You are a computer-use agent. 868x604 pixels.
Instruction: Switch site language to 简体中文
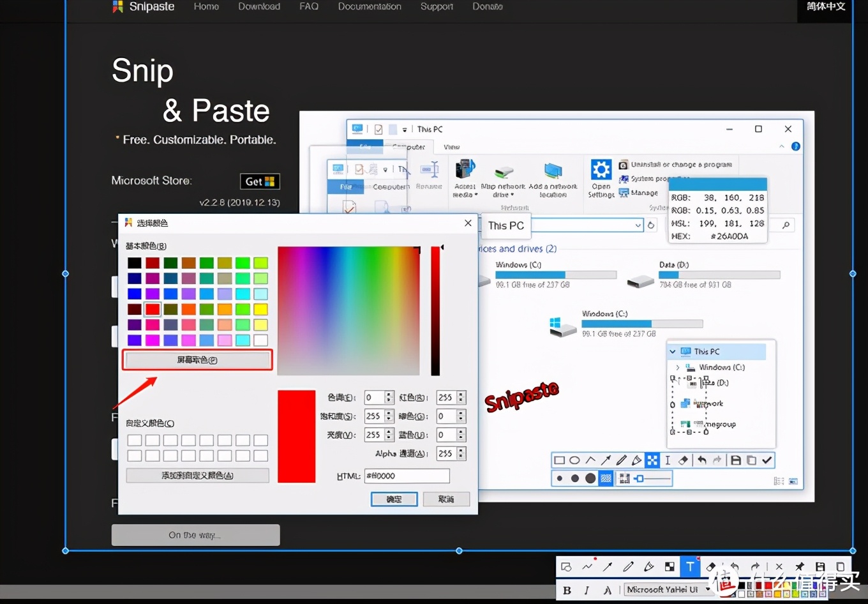825,6
